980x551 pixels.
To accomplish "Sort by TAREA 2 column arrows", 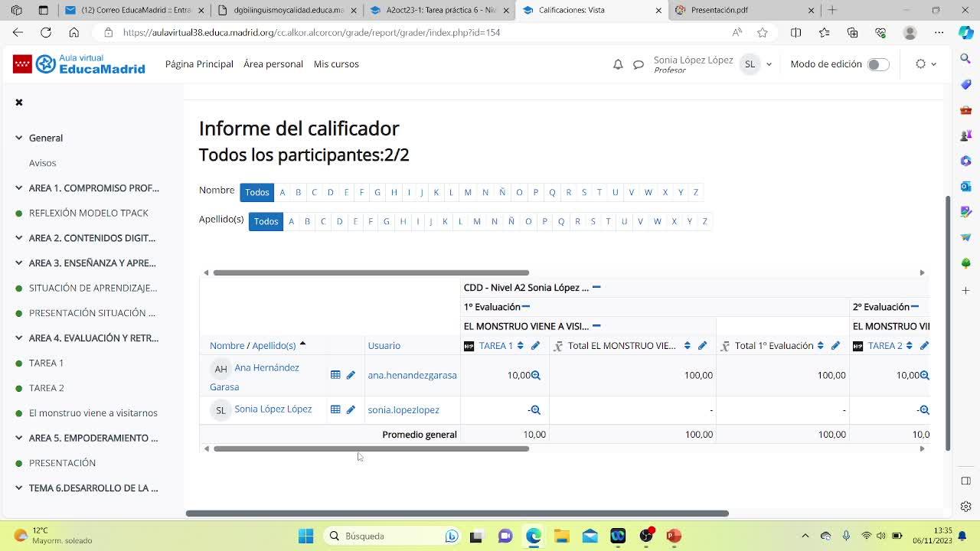I will click(x=910, y=346).
